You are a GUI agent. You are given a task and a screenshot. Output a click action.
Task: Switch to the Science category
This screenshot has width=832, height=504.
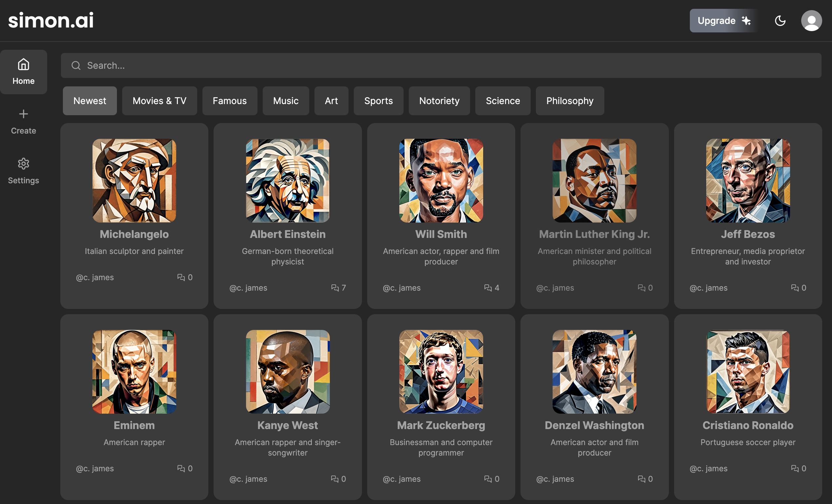(502, 101)
